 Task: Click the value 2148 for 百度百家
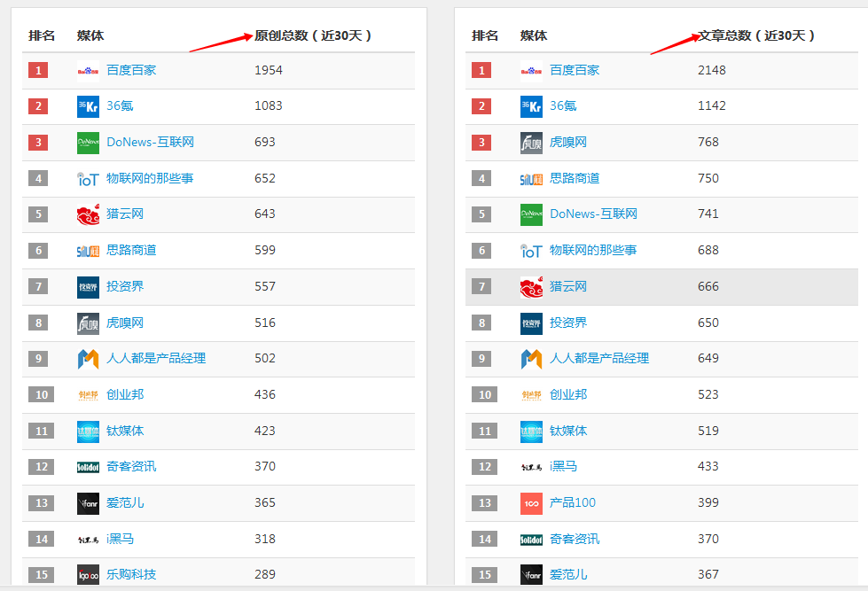[712, 70]
